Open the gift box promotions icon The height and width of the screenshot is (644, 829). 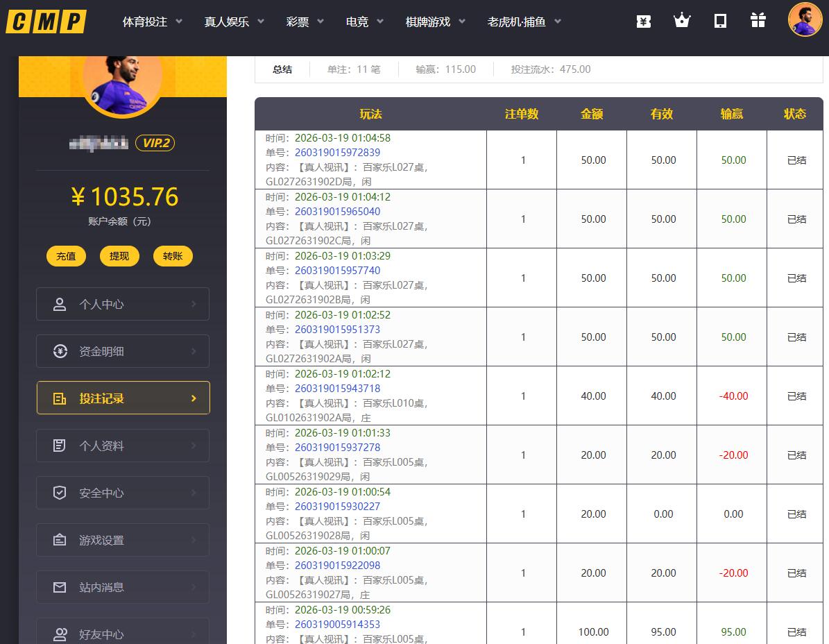click(758, 21)
